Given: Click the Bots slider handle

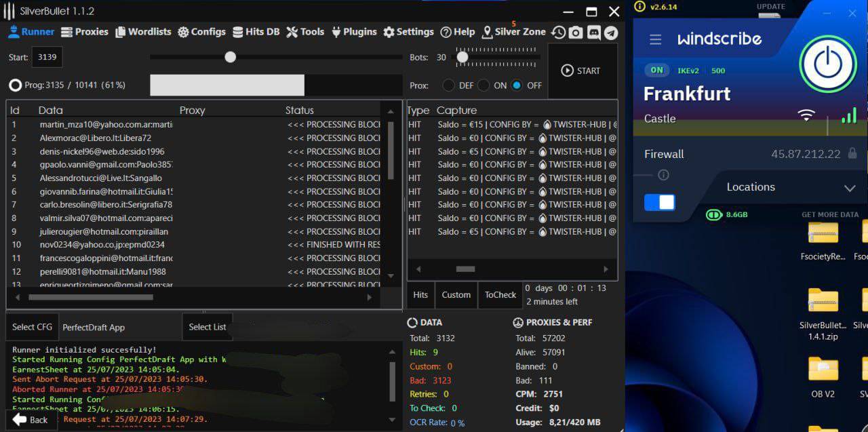Looking at the screenshot, I should 462,58.
